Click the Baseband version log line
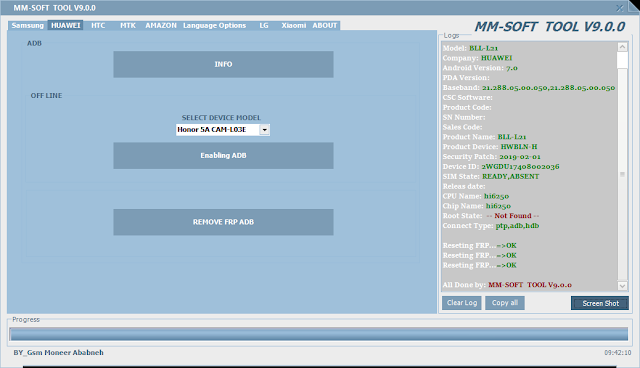 pyautogui.click(x=529, y=87)
